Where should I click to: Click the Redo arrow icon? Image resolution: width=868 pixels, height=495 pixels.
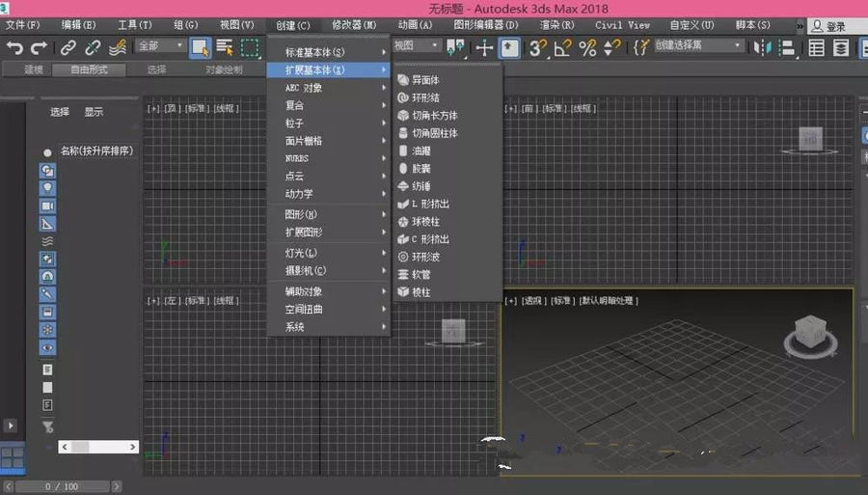39,48
